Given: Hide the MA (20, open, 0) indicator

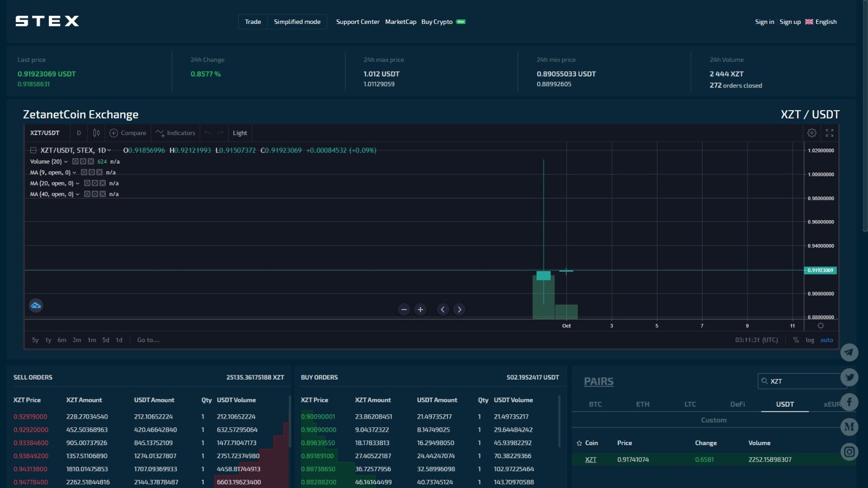Looking at the screenshot, I should [x=87, y=183].
